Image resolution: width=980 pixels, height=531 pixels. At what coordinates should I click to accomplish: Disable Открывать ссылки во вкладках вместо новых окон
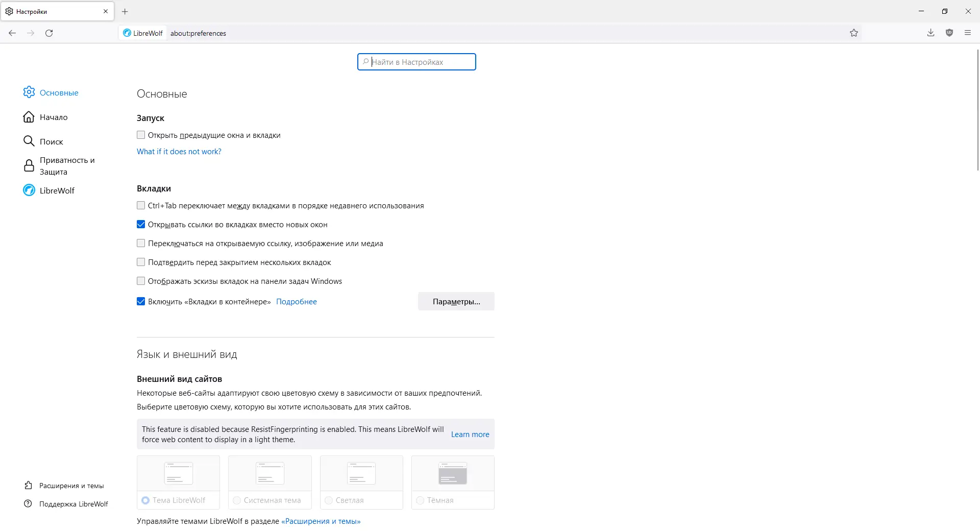coord(140,224)
